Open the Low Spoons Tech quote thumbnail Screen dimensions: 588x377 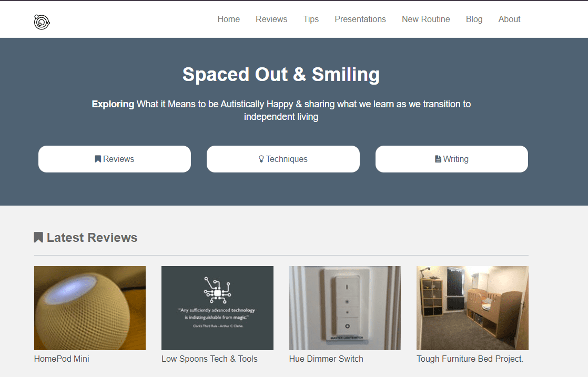coord(218,308)
